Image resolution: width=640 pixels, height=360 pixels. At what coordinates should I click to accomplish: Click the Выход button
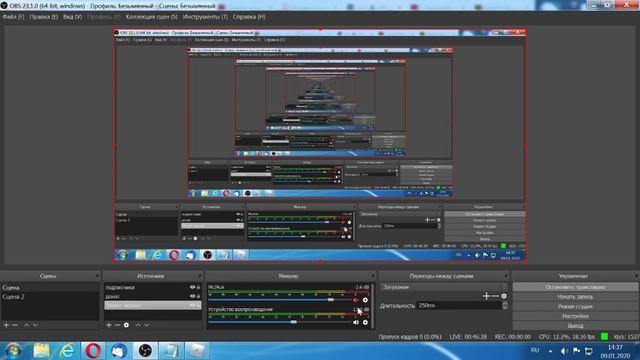(x=575, y=326)
